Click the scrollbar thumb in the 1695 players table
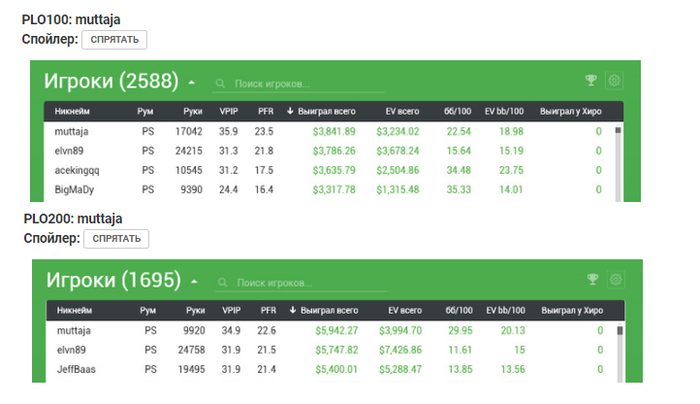 pyautogui.click(x=619, y=330)
